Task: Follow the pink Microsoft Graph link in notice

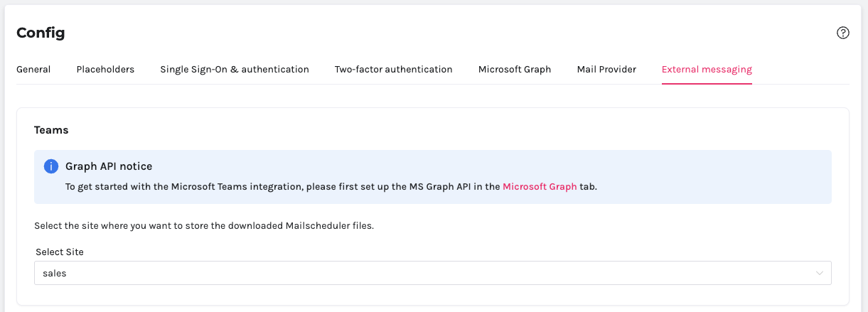Action: coord(540,187)
